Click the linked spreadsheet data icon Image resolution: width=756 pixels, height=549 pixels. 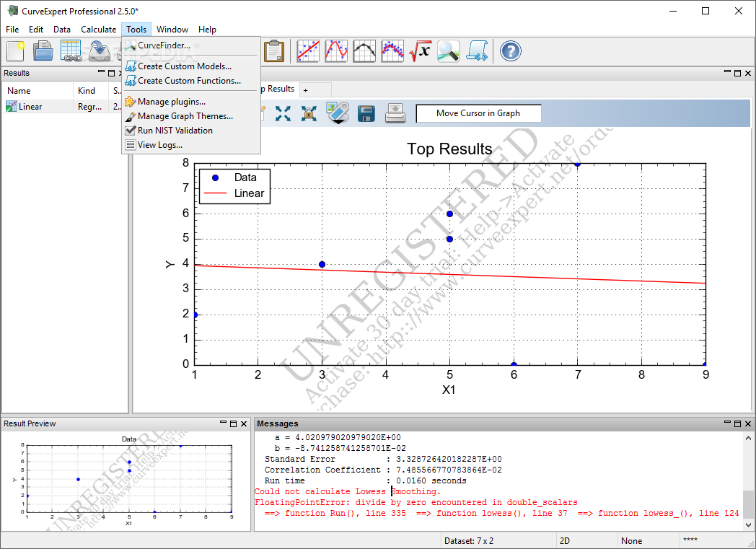(71, 51)
